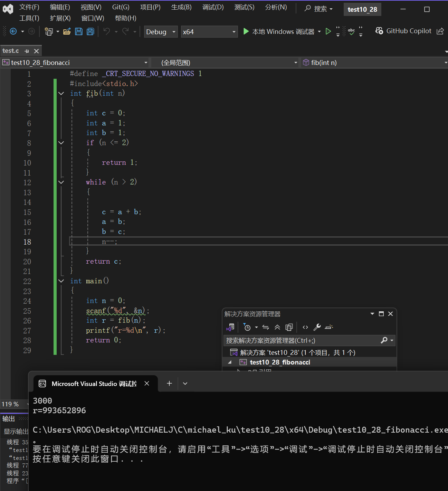Close the Microsoft Visual Studio debug console tab

point(147,384)
